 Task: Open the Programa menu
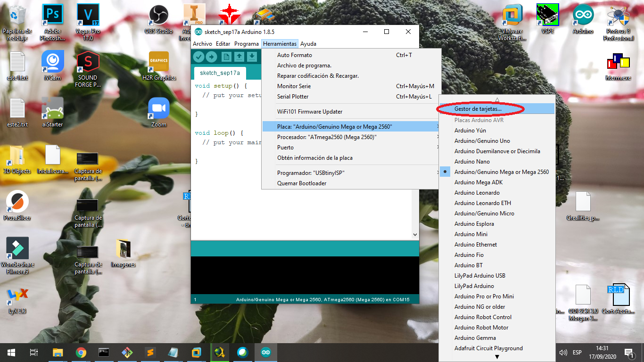(247, 44)
